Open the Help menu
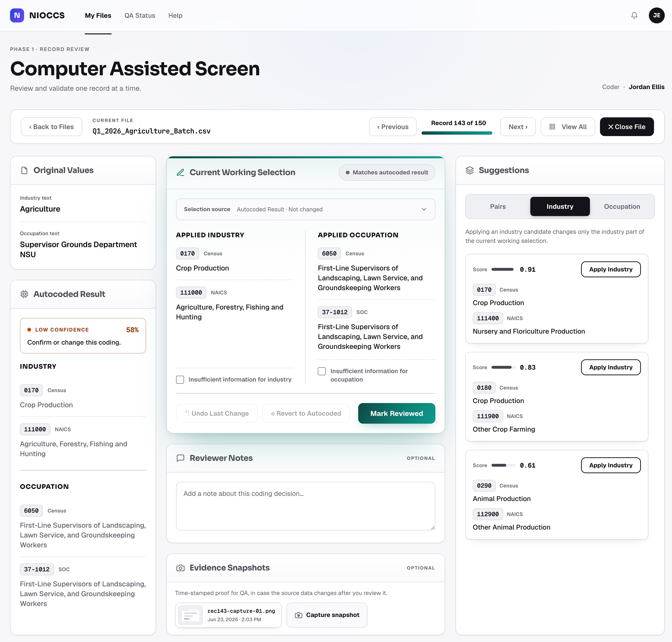Viewport: 672px width, 642px height. click(x=175, y=16)
